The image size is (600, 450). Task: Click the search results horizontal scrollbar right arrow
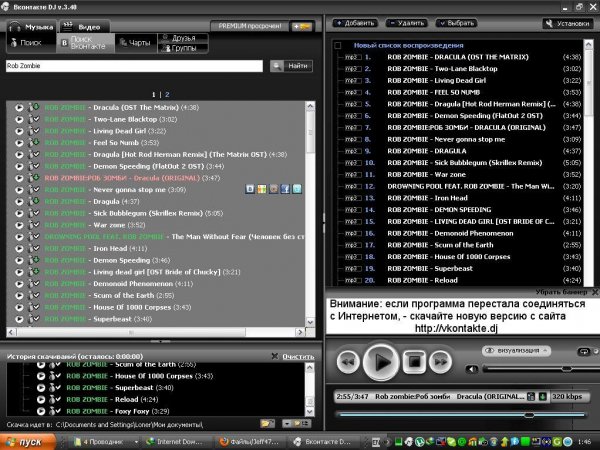click(x=300, y=333)
